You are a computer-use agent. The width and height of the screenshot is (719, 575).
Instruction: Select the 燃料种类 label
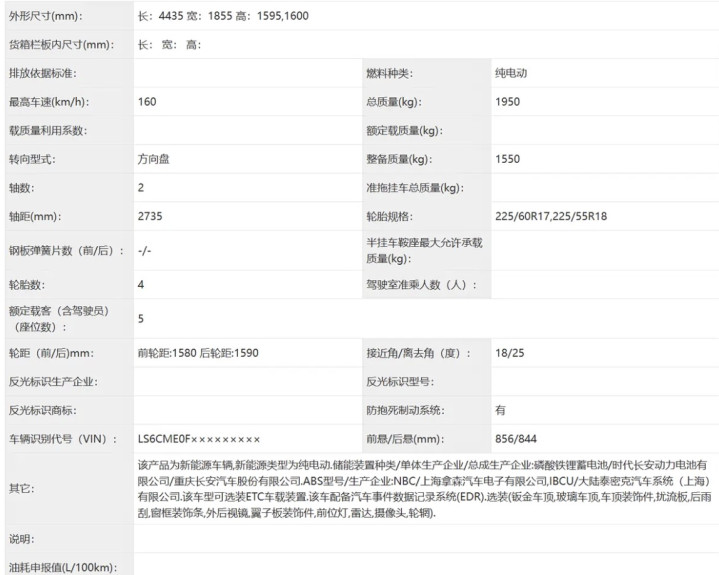click(389, 73)
